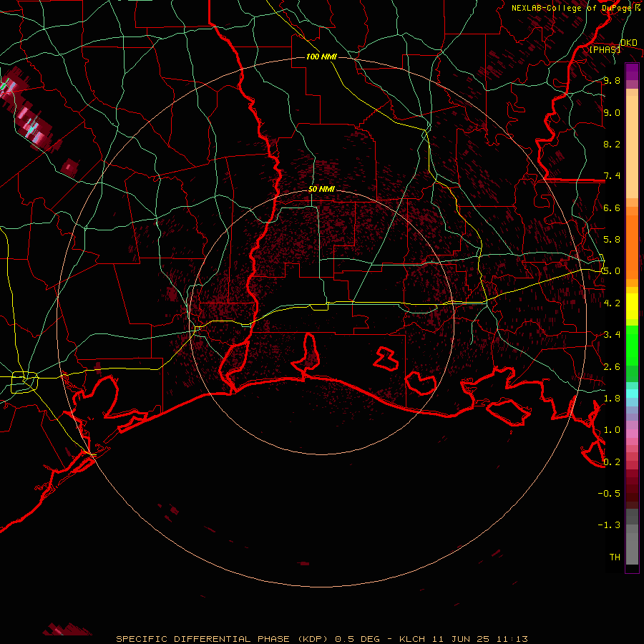Click the 6.6 scale label
Image resolution: width=644 pixels, height=644 pixels.
[x=612, y=208]
